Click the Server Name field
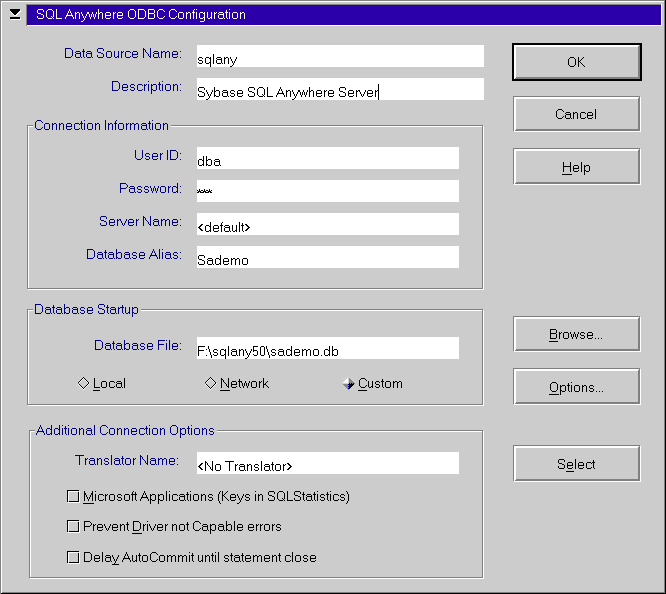Viewport: 666px width, 594px height. click(327, 224)
